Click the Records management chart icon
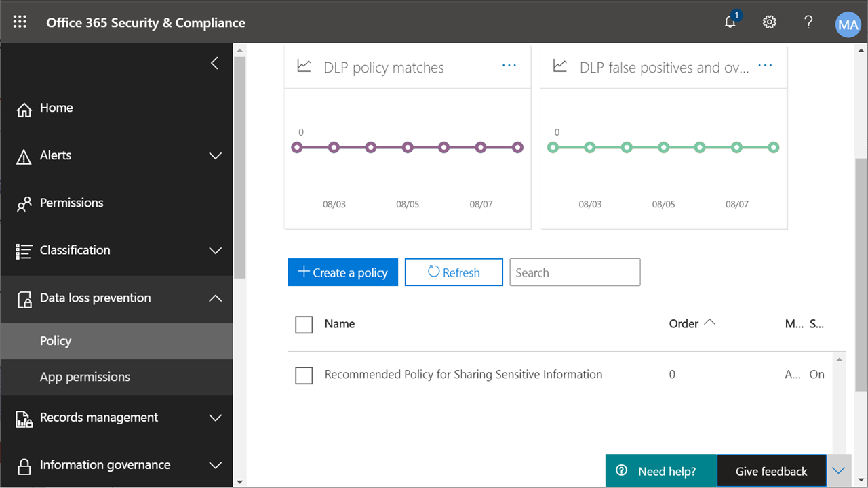 [24, 419]
